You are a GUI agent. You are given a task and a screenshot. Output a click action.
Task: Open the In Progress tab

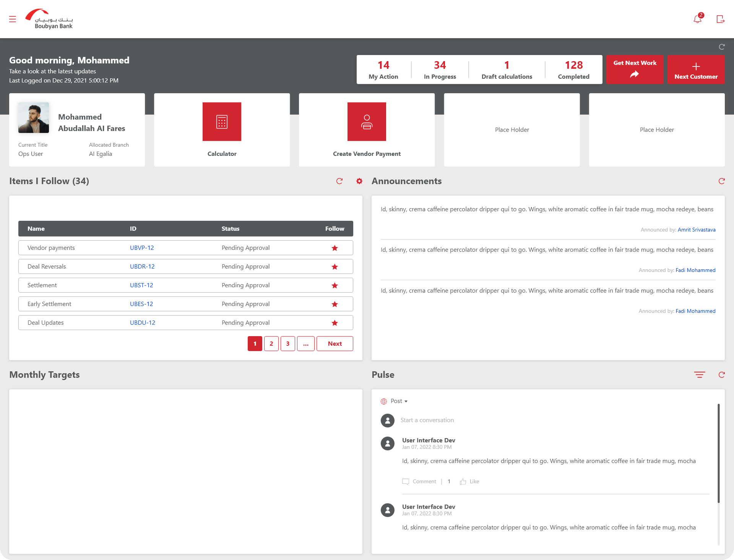pyautogui.click(x=440, y=70)
